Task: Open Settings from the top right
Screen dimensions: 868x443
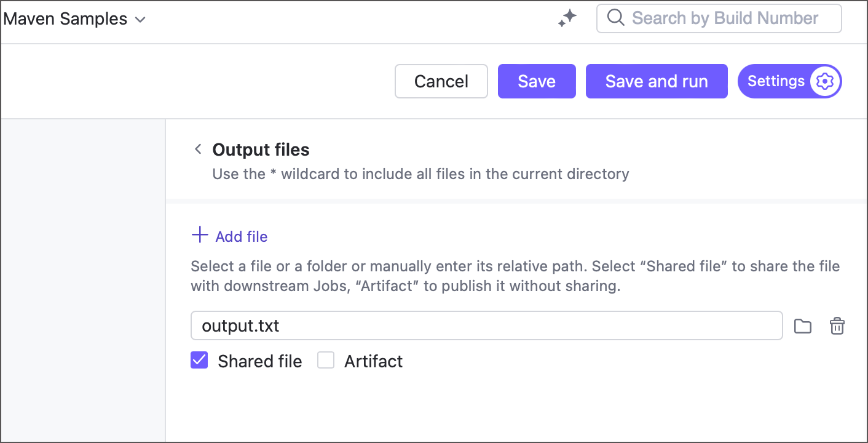Action: (x=790, y=81)
